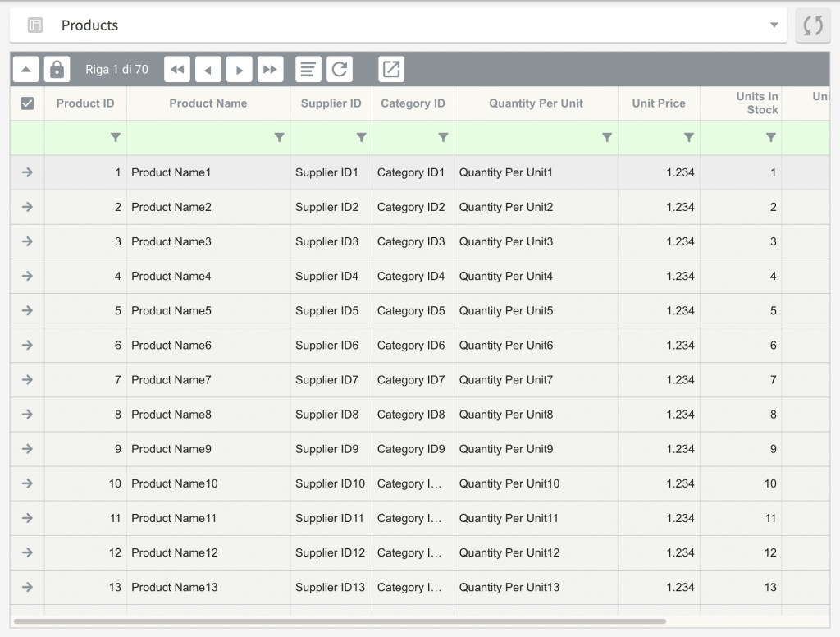Select the Quantity Per Unit11 cell

coord(536,518)
